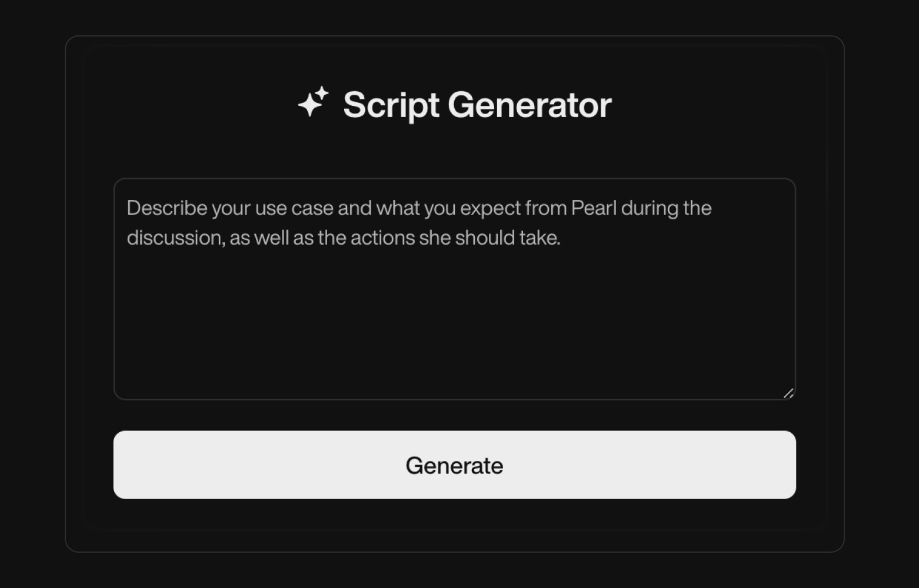The height and width of the screenshot is (588, 919).
Task: Click the small four-pointed star icon
Action: tap(322, 92)
